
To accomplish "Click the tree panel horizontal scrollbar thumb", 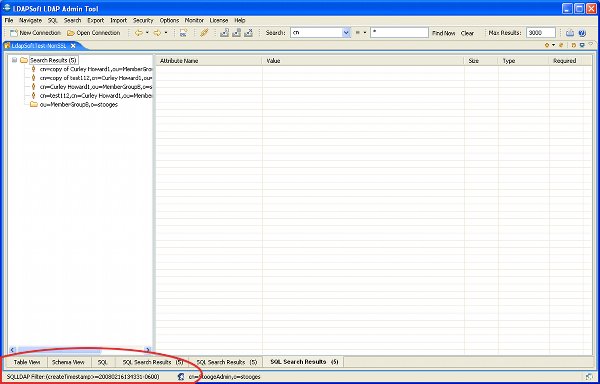I will pyautogui.click(x=59, y=350).
